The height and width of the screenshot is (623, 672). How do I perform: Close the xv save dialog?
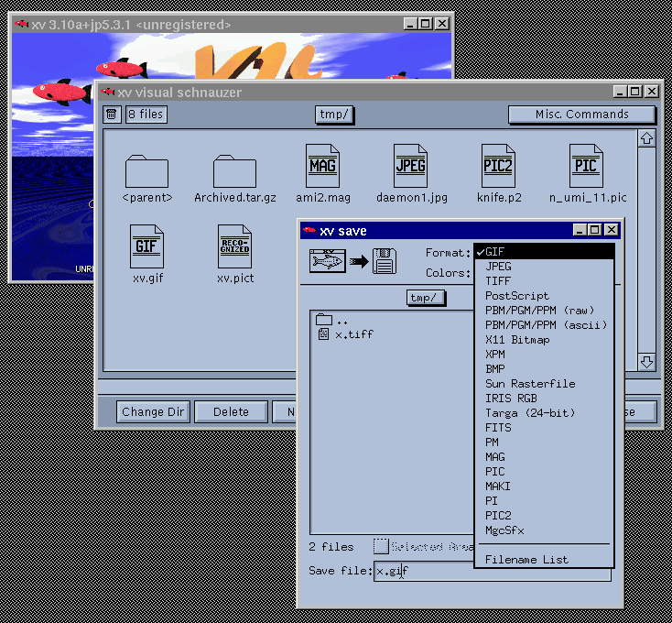[x=612, y=230]
